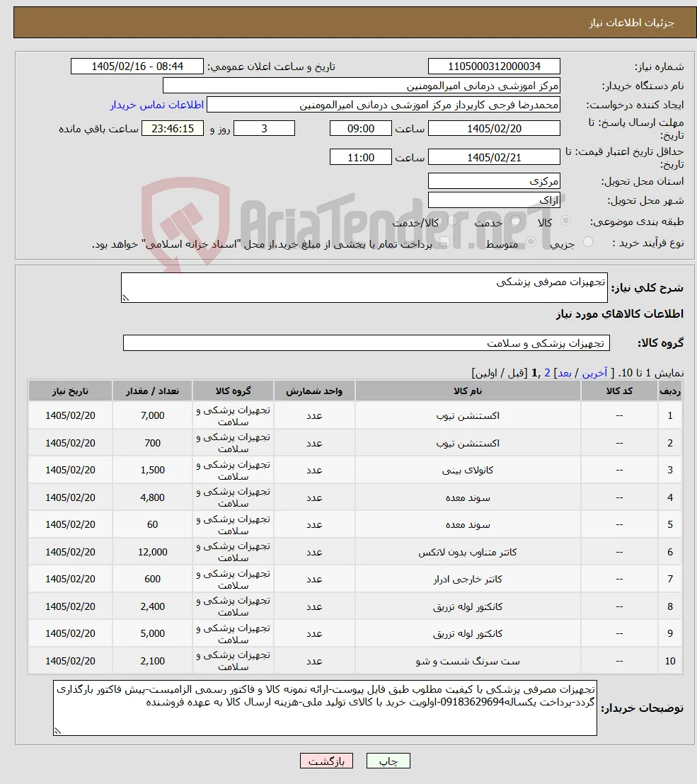Click row 7 item کاتتر خارجی ادرار
Screen dimensions: 697x784
pyautogui.click(x=468, y=579)
